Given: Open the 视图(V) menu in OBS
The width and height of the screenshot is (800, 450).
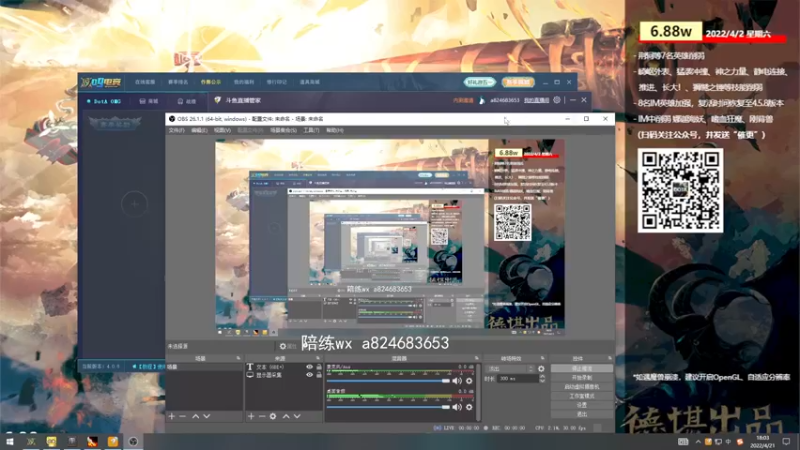Looking at the screenshot, I should tap(222, 131).
